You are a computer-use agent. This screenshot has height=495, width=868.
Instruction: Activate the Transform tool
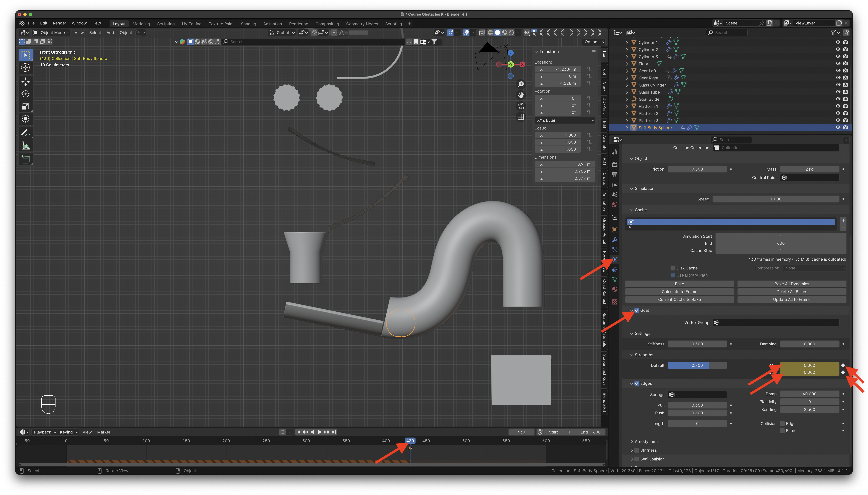(x=25, y=119)
